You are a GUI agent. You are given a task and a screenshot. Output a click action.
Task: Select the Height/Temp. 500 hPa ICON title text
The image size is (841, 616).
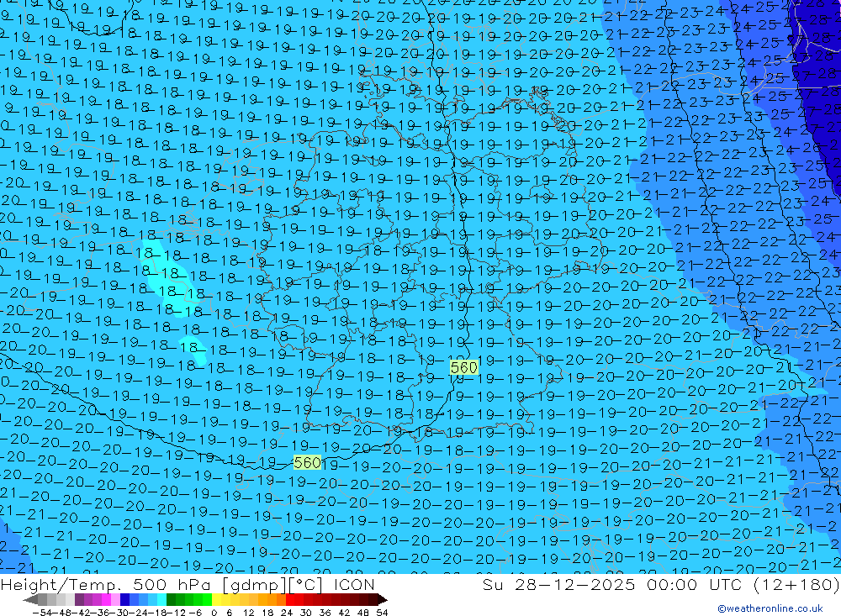click(x=188, y=584)
